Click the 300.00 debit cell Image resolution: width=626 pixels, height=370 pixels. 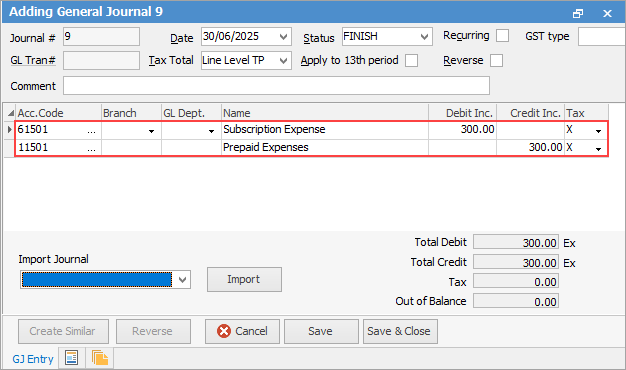click(462, 130)
